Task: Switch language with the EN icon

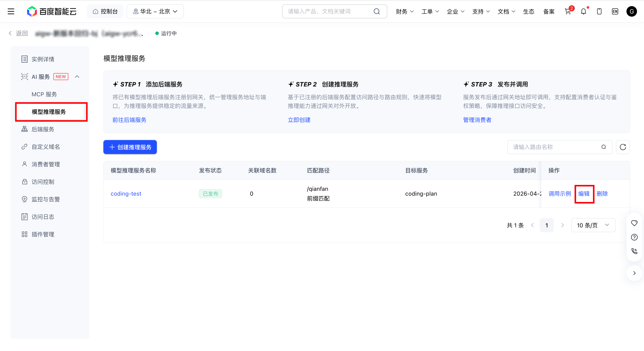Action: pos(615,11)
